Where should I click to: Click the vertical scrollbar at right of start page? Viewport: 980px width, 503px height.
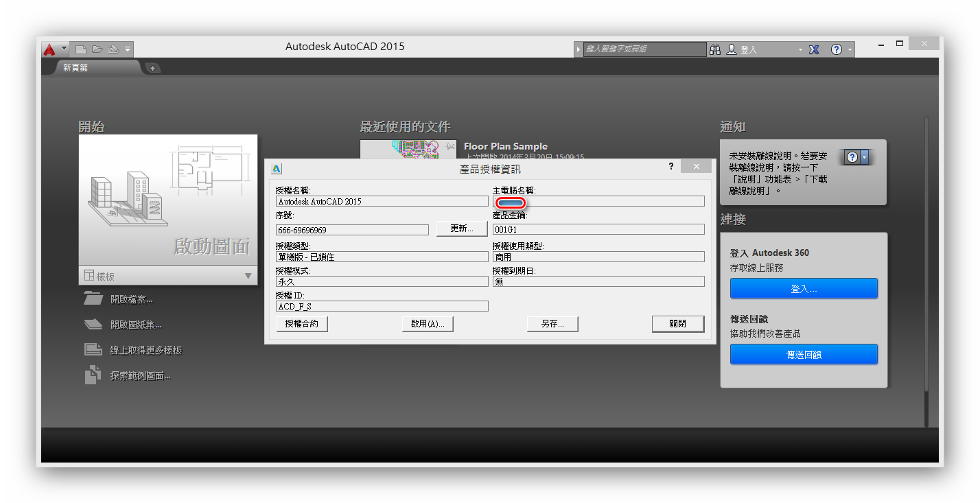point(926,272)
